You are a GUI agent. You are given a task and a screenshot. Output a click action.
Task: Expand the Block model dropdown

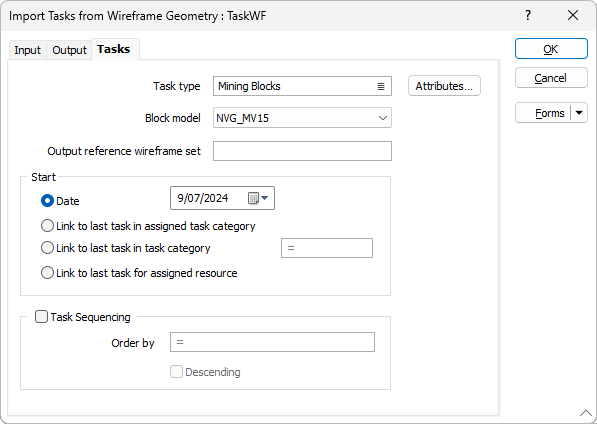[x=383, y=118]
